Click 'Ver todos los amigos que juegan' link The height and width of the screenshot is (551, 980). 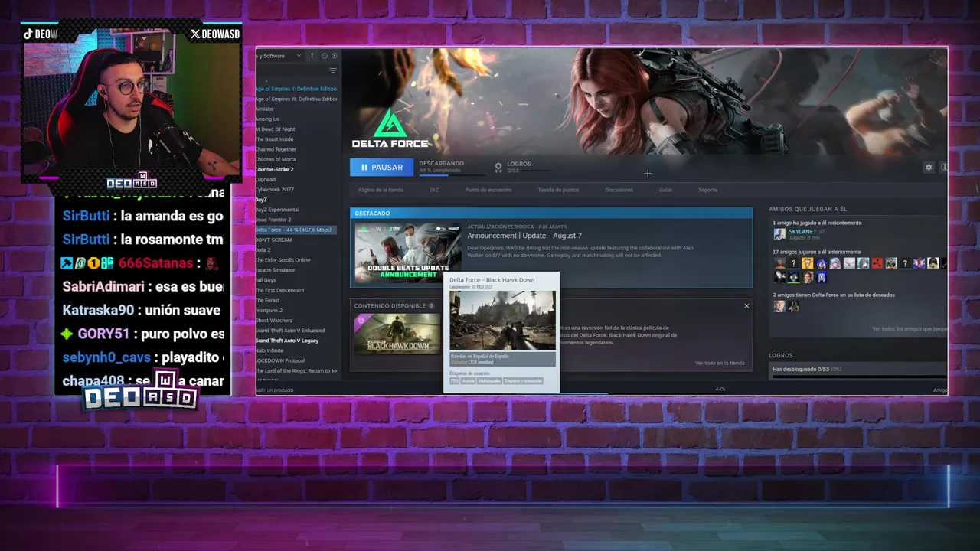[x=910, y=328]
